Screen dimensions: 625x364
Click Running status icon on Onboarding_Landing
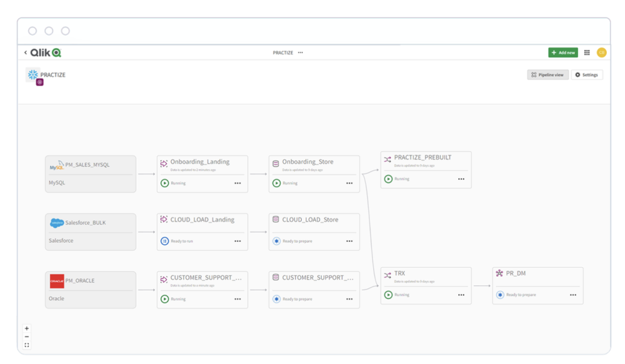[x=164, y=183]
